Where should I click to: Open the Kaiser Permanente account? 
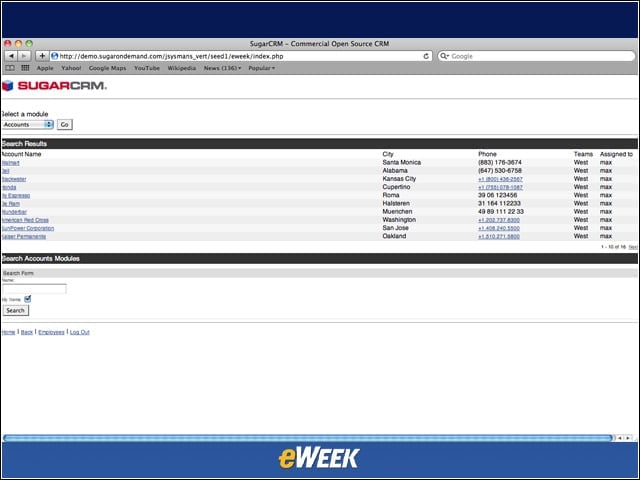(x=24, y=236)
